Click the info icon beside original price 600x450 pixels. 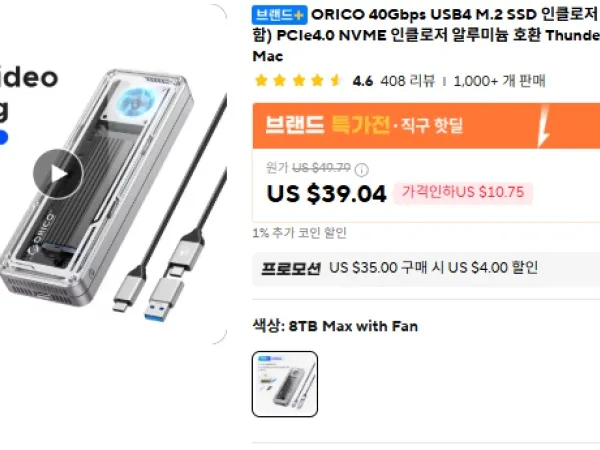(362, 169)
